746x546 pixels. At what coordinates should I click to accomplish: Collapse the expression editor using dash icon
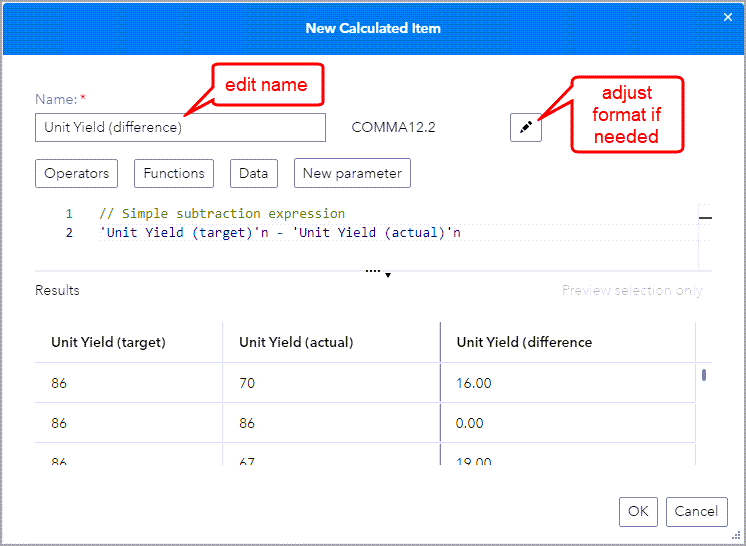pos(705,216)
